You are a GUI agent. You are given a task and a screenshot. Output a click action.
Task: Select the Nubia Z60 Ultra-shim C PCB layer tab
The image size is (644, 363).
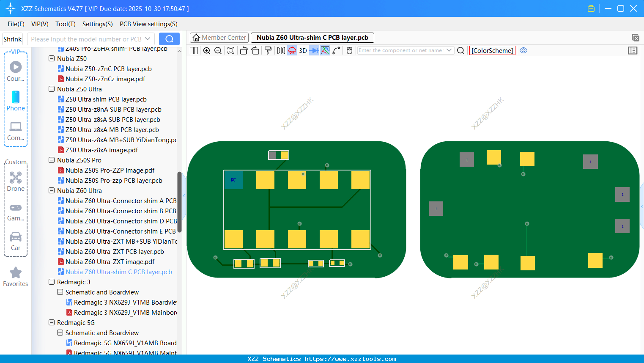pos(312,38)
